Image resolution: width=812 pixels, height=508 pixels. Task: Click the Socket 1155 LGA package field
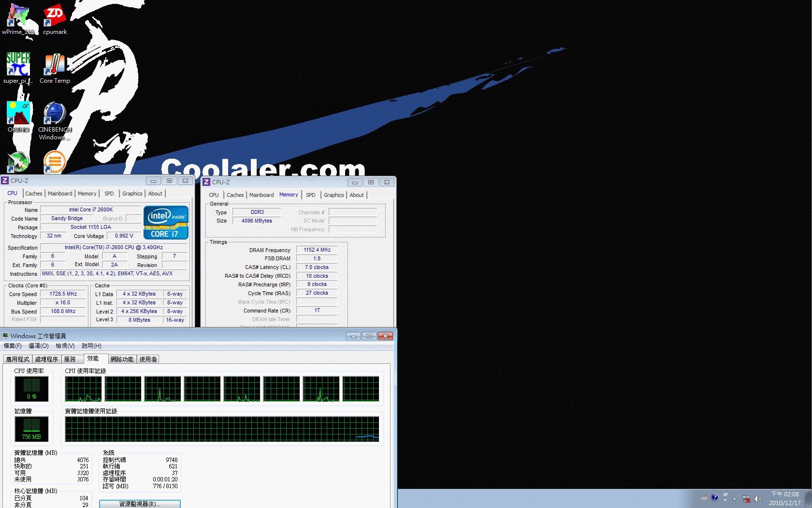pyautogui.click(x=91, y=227)
